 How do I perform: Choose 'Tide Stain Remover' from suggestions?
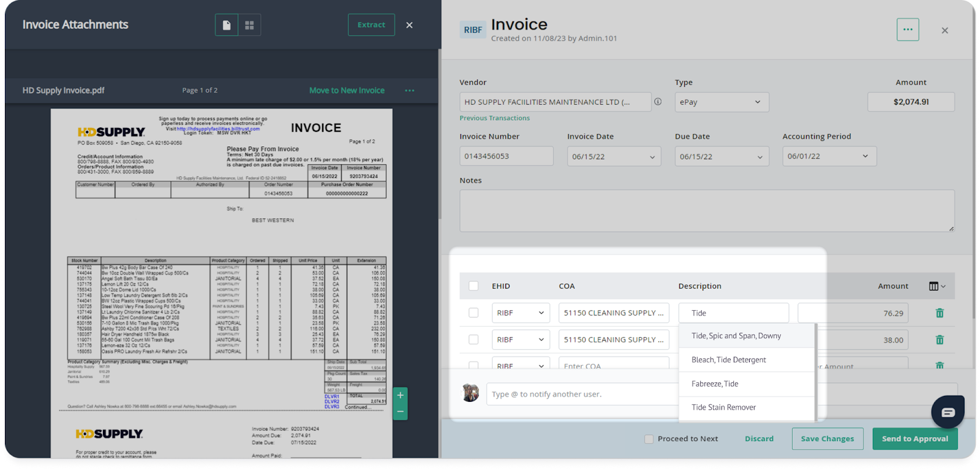point(723,407)
